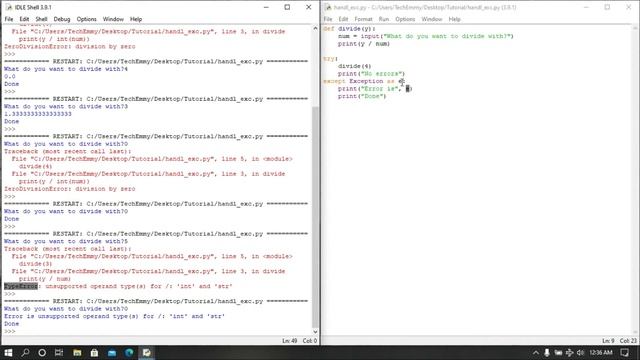Viewport: 640px width, 360px height.
Task: Open Task View on the taskbar
Action: (59, 353)
